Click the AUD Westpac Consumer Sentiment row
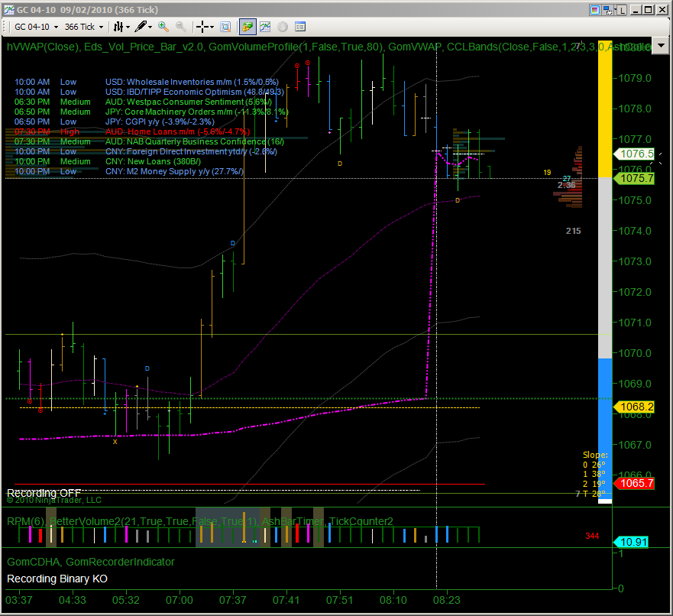The width and height of the screenshot is (673, 616). 143,102
